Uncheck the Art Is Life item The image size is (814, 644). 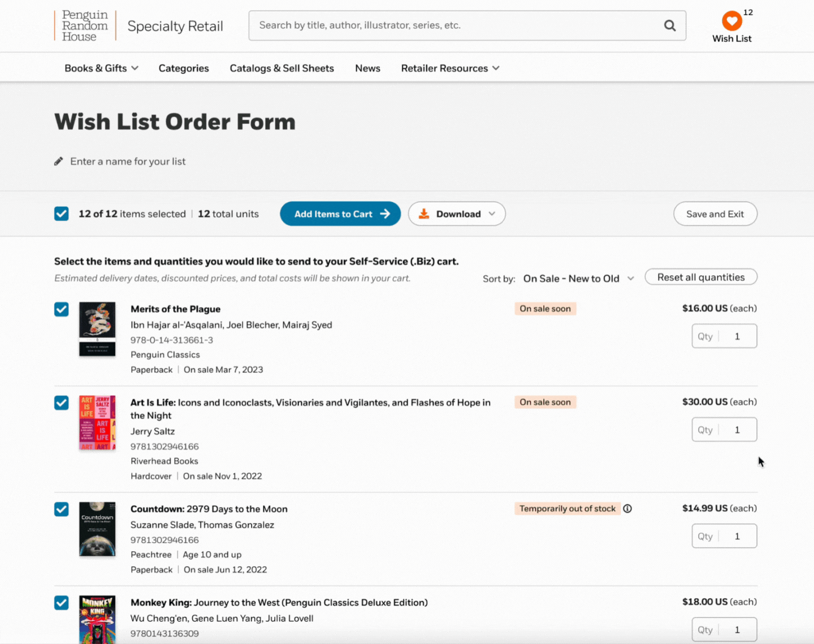[62, 402]
